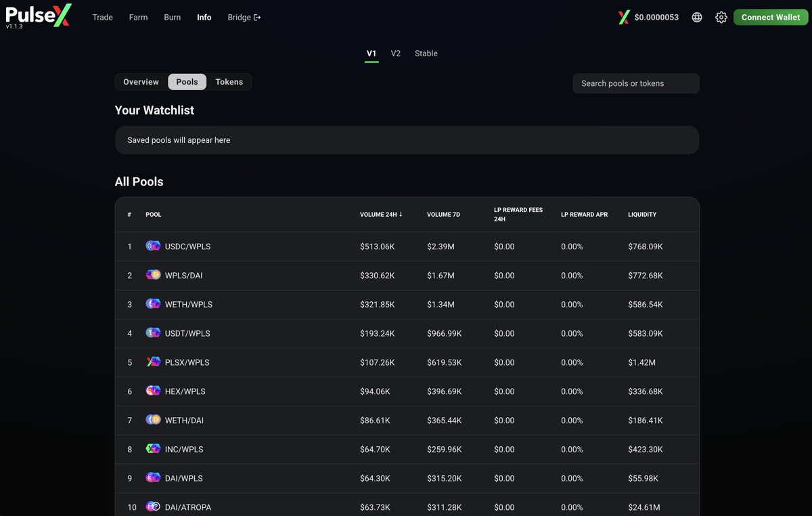
Task: Sort by LP Reward Fees 24H column
Action: click(518, 215)
